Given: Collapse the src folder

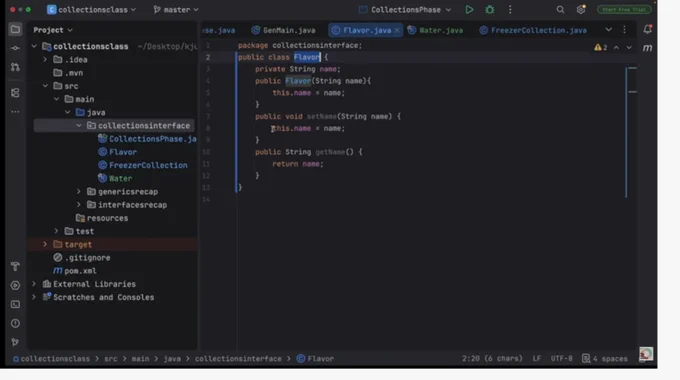Looking at the screenshot, I should pos(45,86).
